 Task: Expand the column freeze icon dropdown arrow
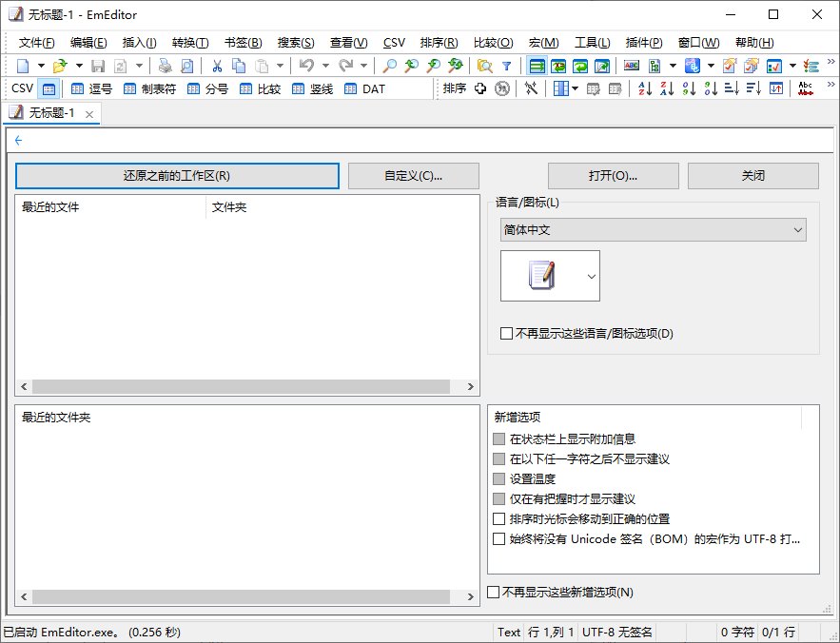click(x=576, y=88)
